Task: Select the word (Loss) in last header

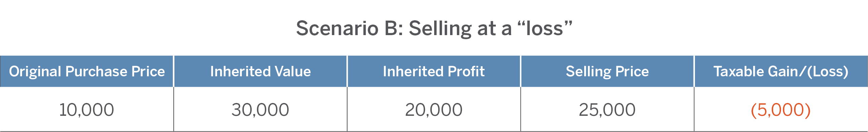Action: tap(828, 72)
